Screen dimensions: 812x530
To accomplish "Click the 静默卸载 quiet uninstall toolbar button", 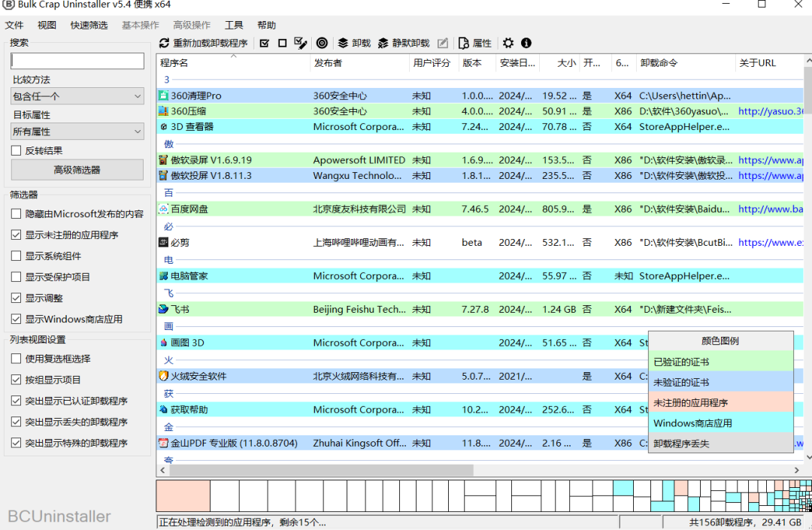I will [x=404, y=43].
